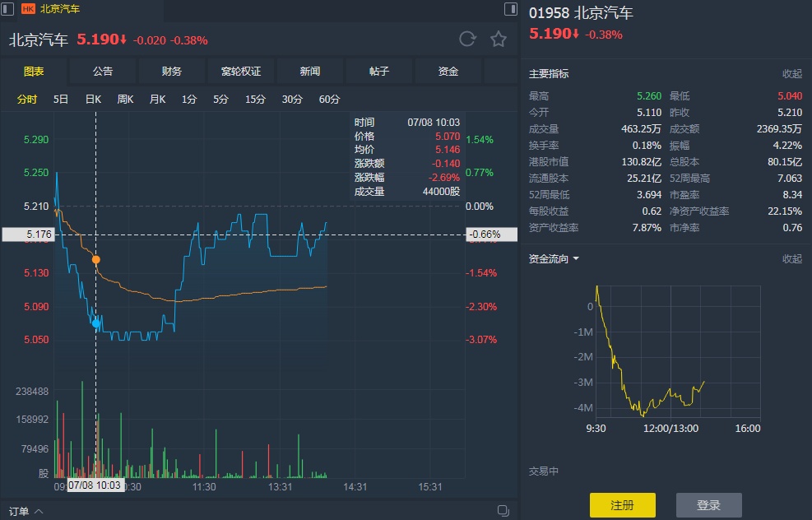Select the 1分 interval

coord(189,99)
